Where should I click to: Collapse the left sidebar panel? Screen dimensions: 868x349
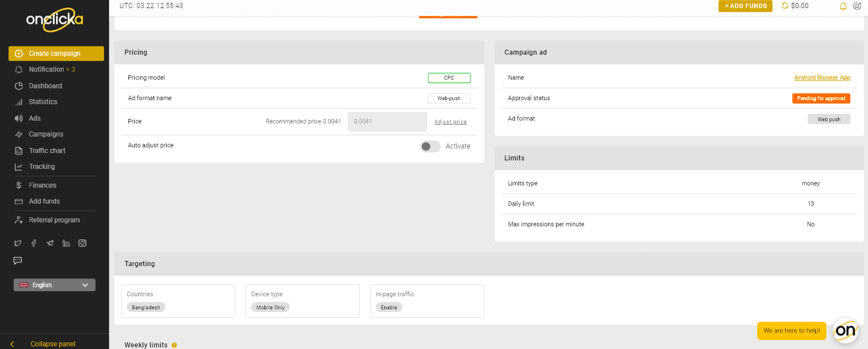point(52,344)
